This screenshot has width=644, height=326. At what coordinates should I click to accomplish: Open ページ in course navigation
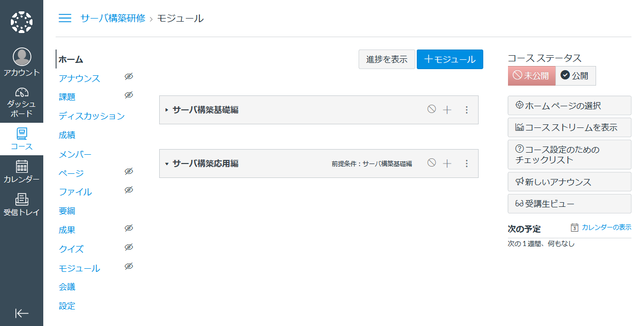point(71,173)
